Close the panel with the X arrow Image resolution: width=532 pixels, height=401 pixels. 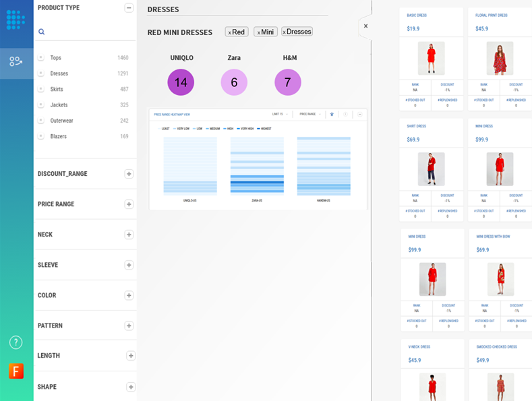365,26
